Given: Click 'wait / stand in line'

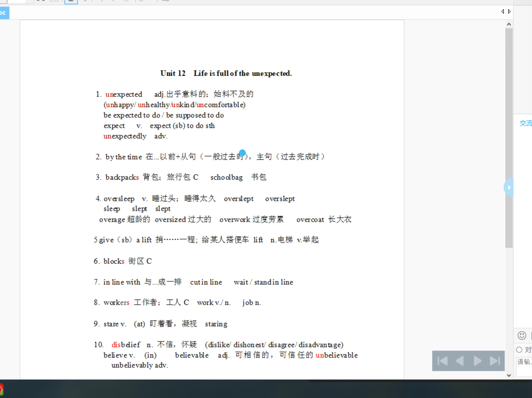Looking at the screenshot, I should [263, 282].
